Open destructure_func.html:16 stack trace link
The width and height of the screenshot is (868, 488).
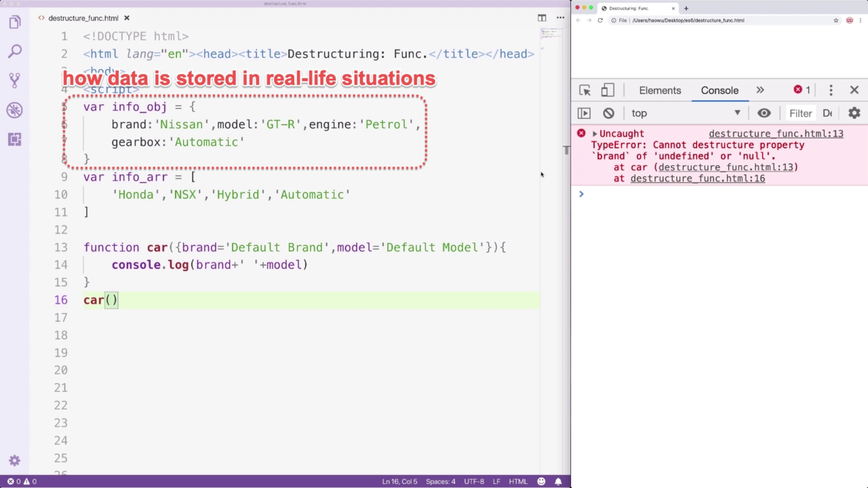tap(698, 178)
